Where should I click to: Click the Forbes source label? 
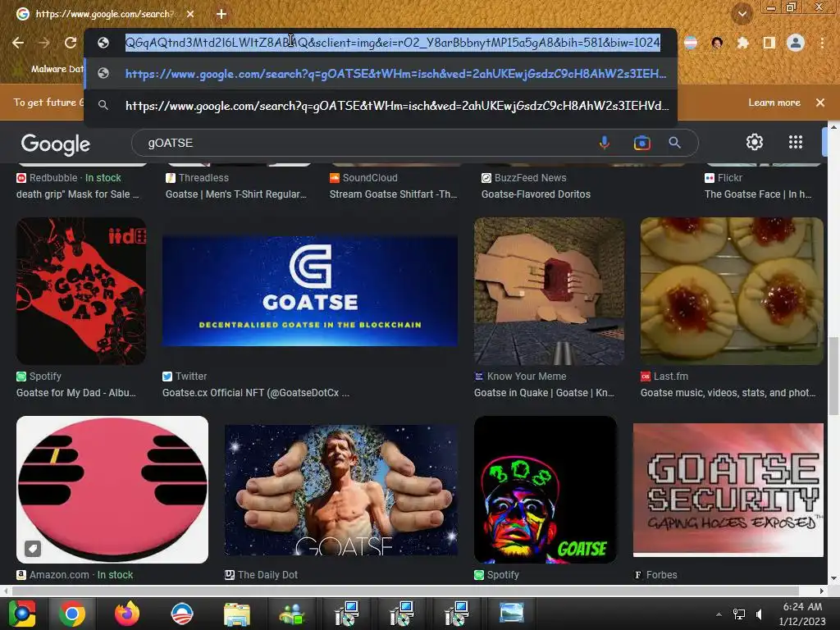point(662,575)
